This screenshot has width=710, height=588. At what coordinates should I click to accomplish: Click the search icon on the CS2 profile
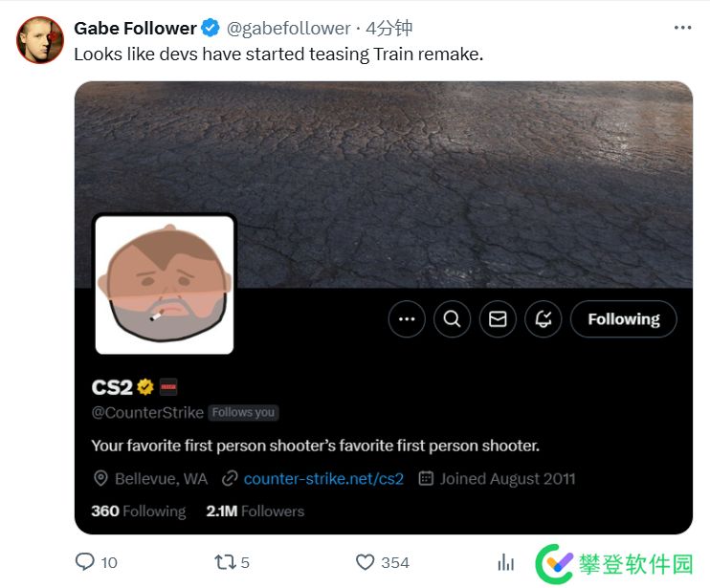(x=452, y=319)
